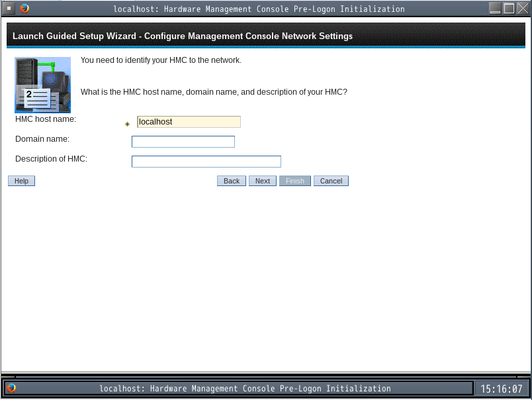Click the 'Domain name:' label
The image size is (532, 400).
[42, 139]
